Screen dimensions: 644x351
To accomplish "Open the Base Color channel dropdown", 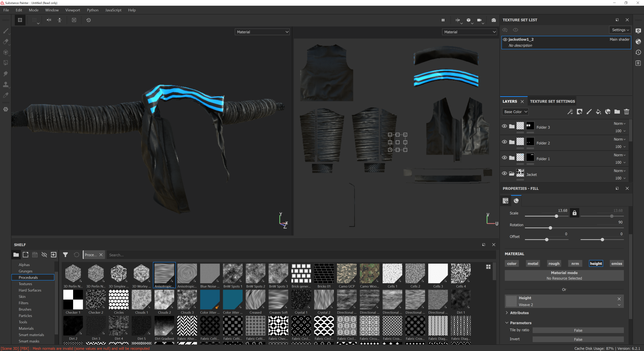I will point(515,112).
